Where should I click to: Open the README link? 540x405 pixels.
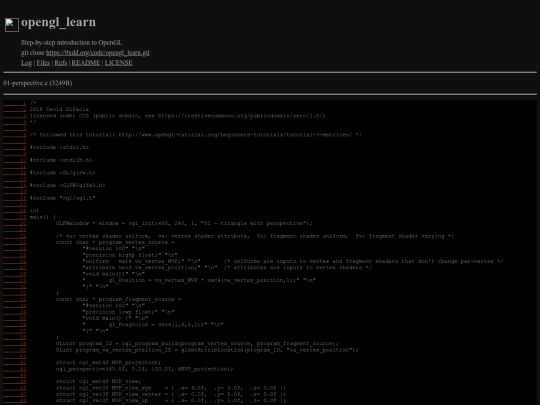click(86, 63)
